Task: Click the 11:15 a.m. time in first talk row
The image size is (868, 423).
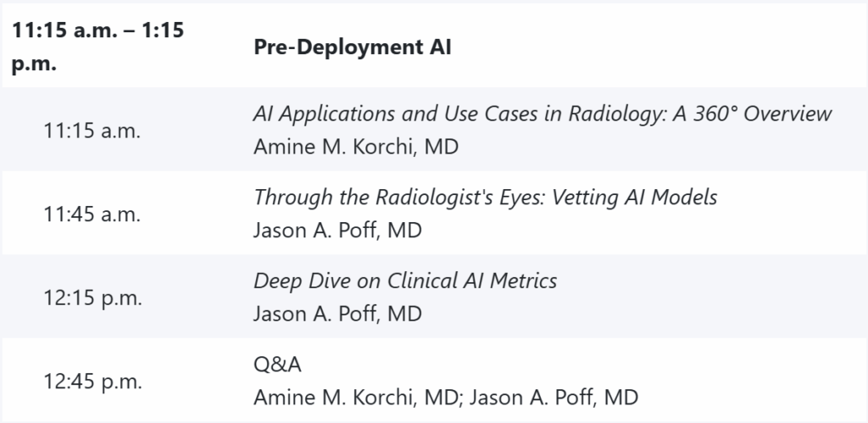Action: (92, 130)
